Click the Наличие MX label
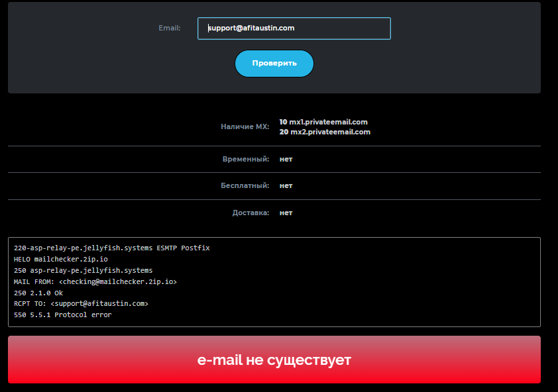The image size is (558, 392). coord(245,126)
